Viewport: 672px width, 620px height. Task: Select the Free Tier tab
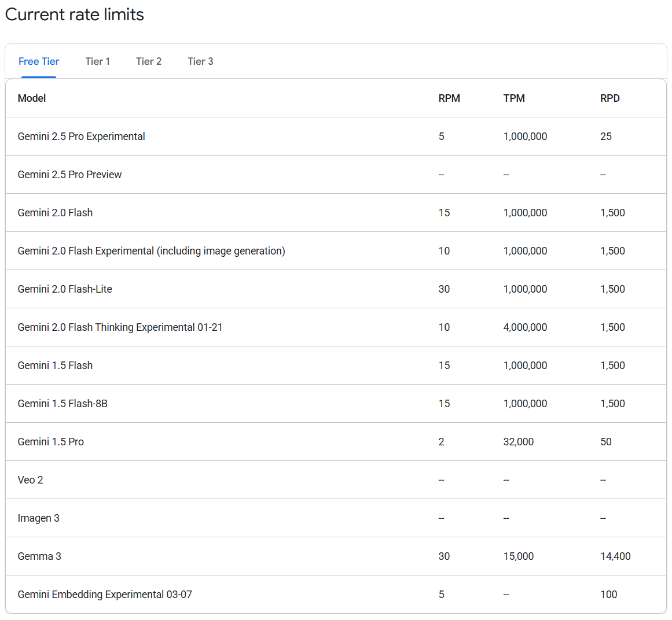(39, 61)
